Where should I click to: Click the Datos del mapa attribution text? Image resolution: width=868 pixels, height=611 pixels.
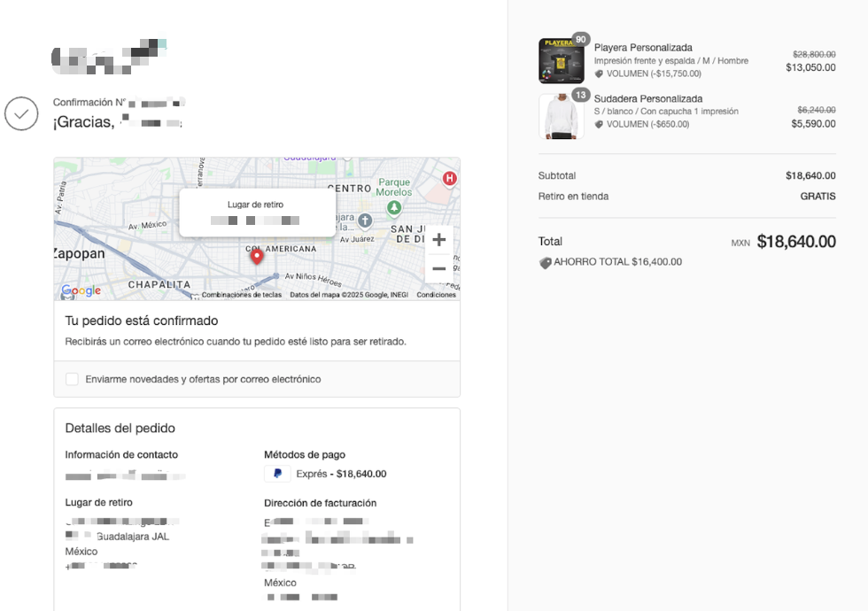coord(349,295)
